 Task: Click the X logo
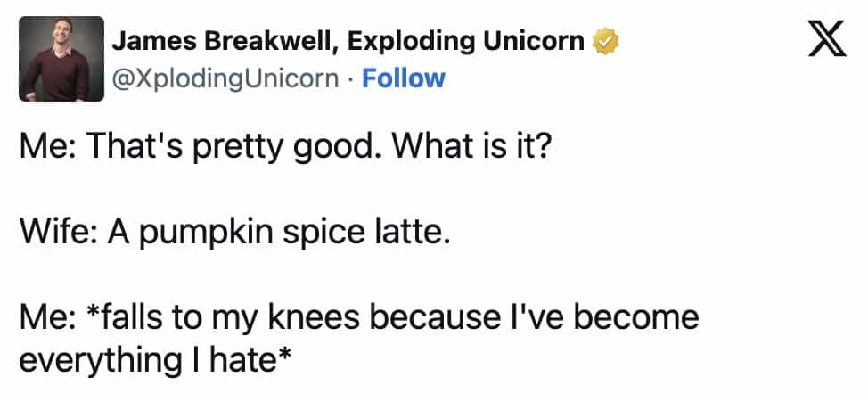tap(825, 40)
